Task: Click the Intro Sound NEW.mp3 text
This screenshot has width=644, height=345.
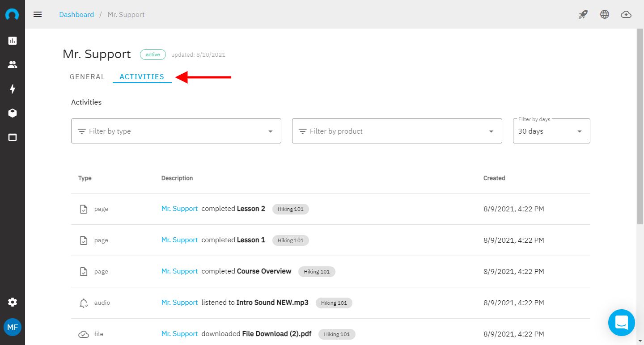Action: [x=272, y=303]
